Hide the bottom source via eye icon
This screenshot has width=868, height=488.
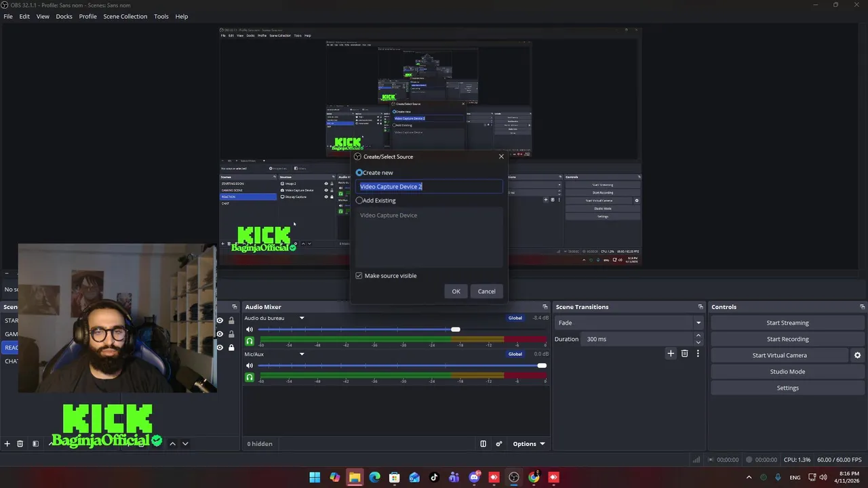[x=220, y=348]
